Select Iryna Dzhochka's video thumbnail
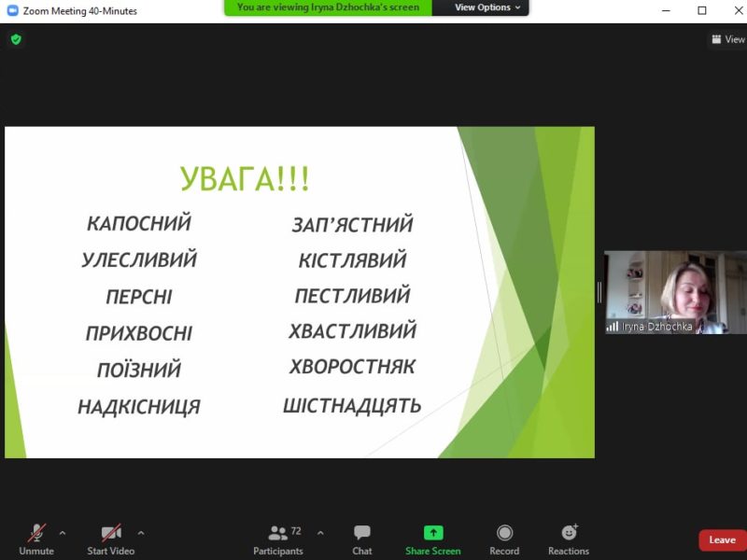Image resolution: width=747 pixels, height=560 pixels. (x=675, y=291)
